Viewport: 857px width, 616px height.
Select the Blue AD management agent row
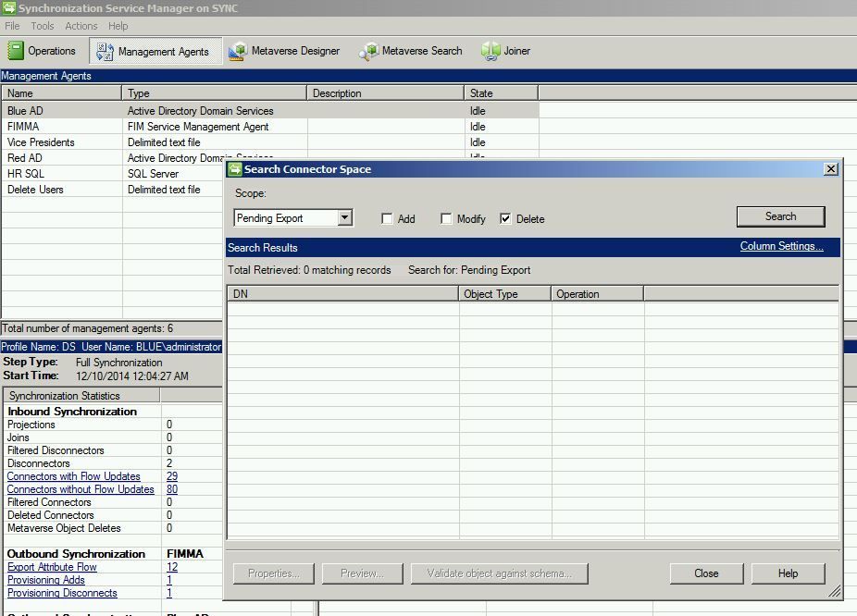(x=270, y=111)
